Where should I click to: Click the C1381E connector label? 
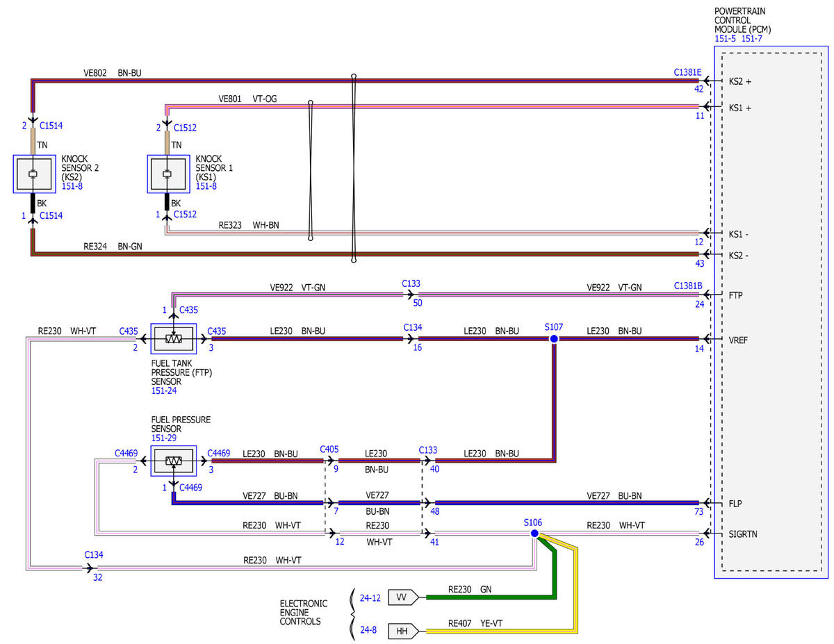click(x=688, y=72)
